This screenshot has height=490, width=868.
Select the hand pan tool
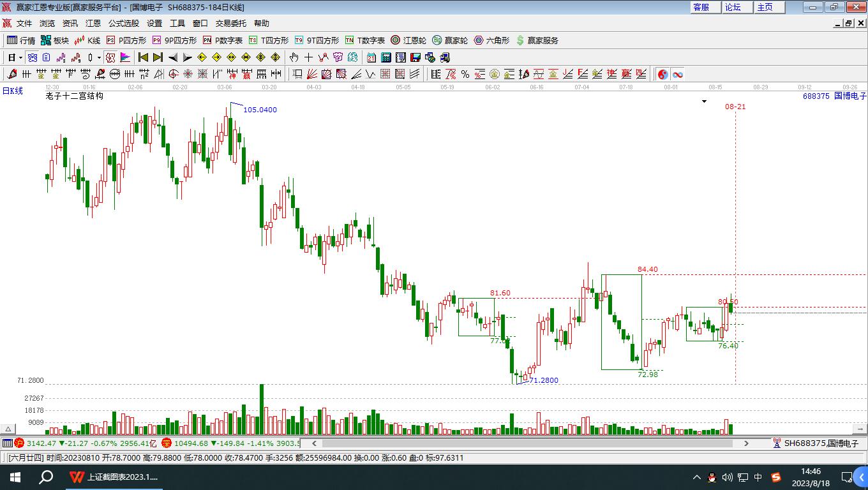[294, 57]
